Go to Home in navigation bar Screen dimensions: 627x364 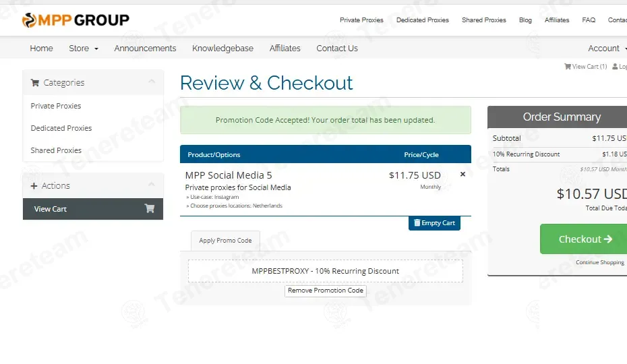click(x=41, y=49)
